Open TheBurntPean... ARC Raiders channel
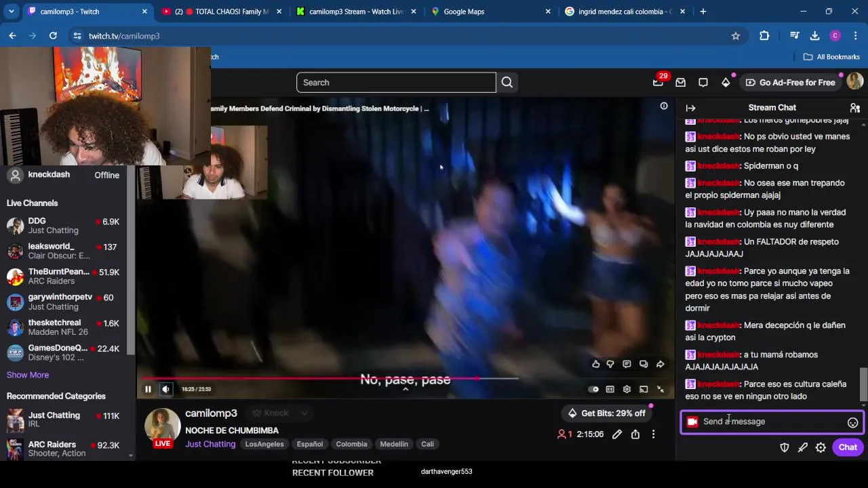 pos(63,277)
